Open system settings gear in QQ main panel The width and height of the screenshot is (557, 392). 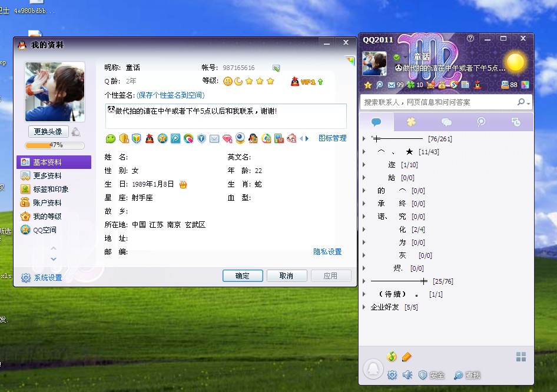(392, 375)
